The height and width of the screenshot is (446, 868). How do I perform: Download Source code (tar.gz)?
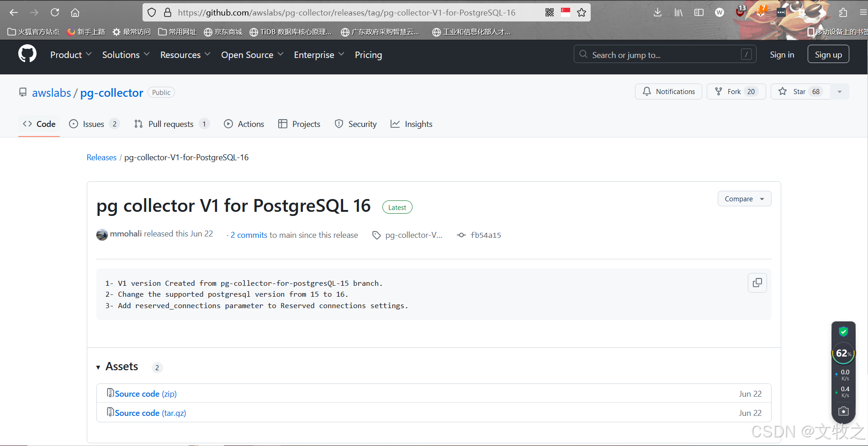(x=150, y=413)
